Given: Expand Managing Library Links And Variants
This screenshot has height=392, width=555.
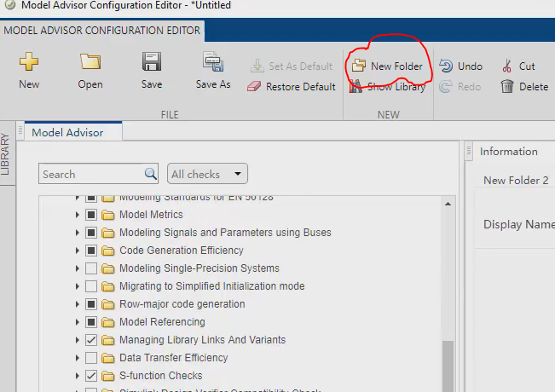Looking at the screenshot, I should (78, 340).
